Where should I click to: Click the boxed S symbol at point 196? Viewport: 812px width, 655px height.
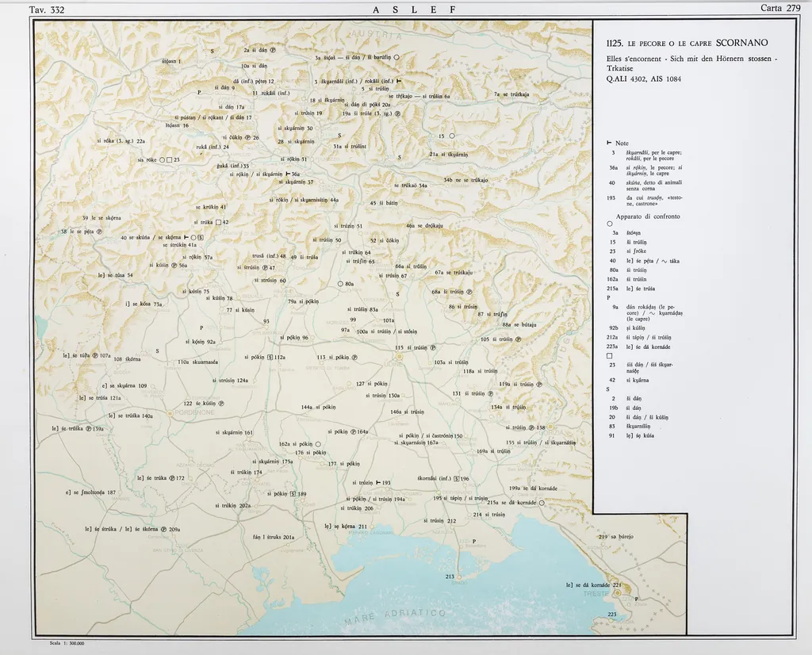[x=455, y=479]
